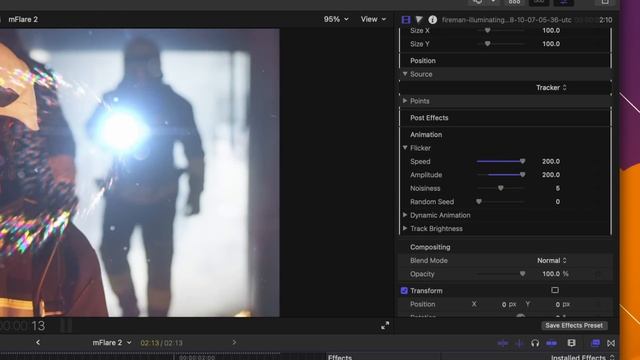
Task: Open mFlare 2 project dropdown in timeline
Action: point(112,342)
